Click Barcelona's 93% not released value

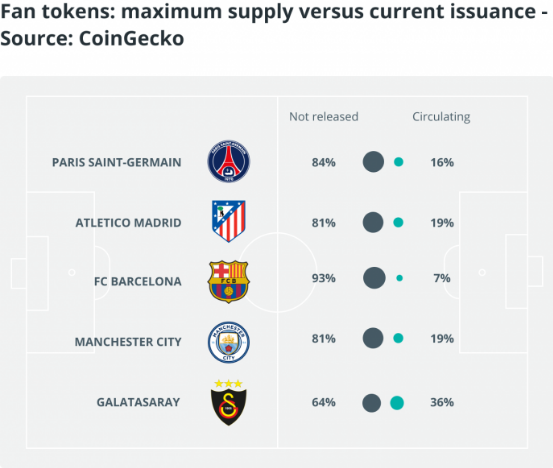[x=323, y=278]
